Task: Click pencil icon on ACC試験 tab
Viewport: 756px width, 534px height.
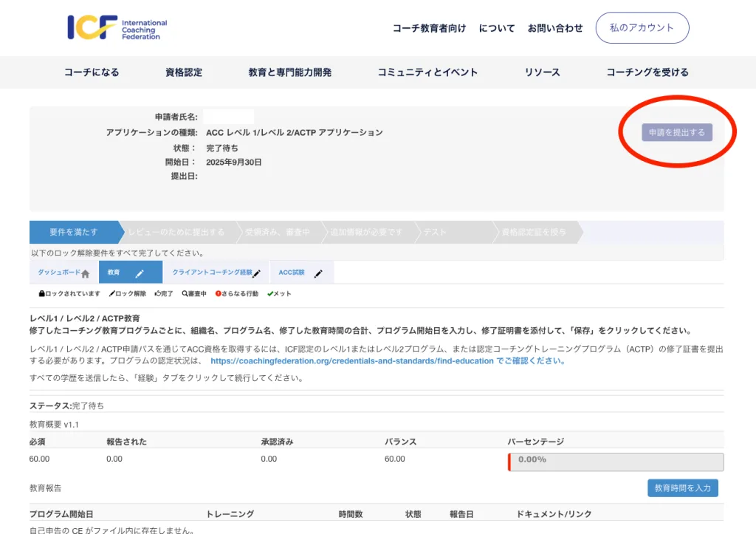Action: 318,273
